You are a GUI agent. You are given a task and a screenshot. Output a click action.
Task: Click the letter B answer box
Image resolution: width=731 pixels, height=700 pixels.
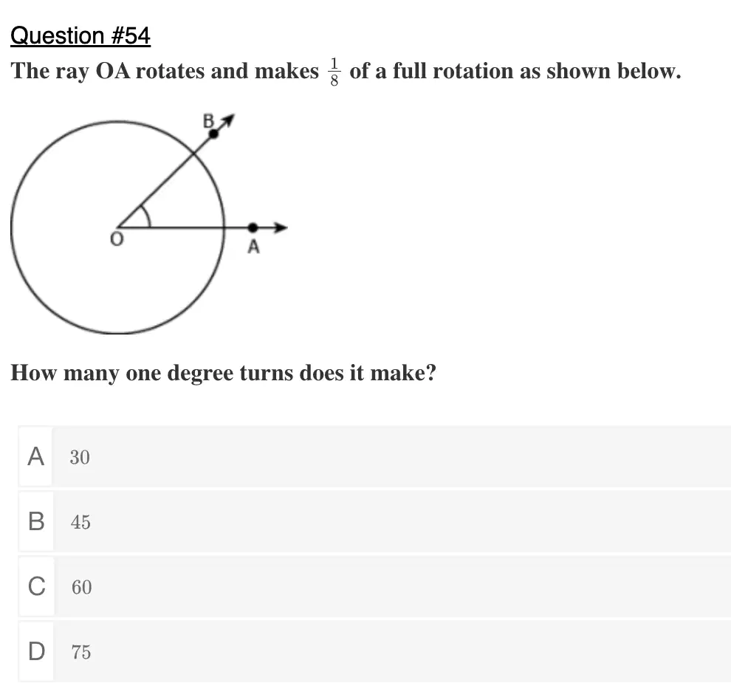tap(36, 521)
